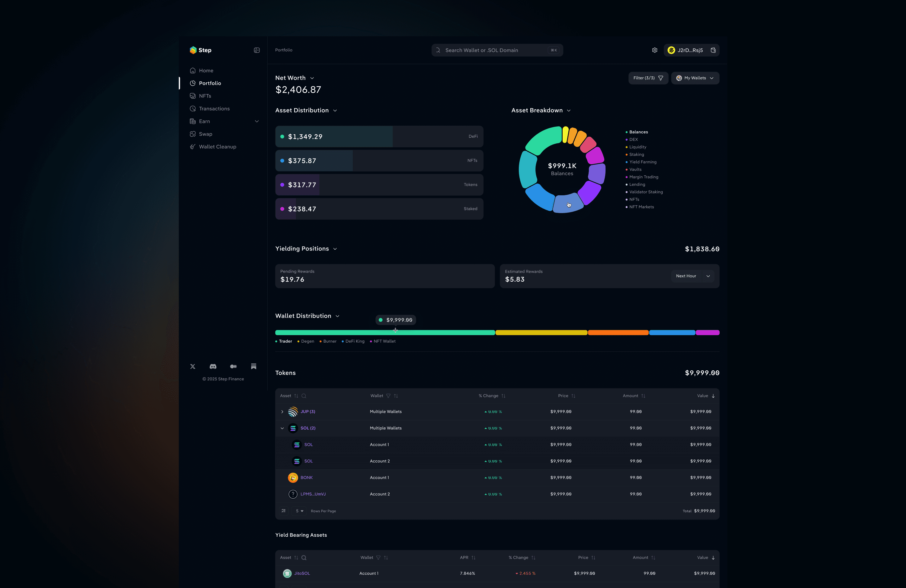Filter Tokens table by Wallet

[388, 396]
